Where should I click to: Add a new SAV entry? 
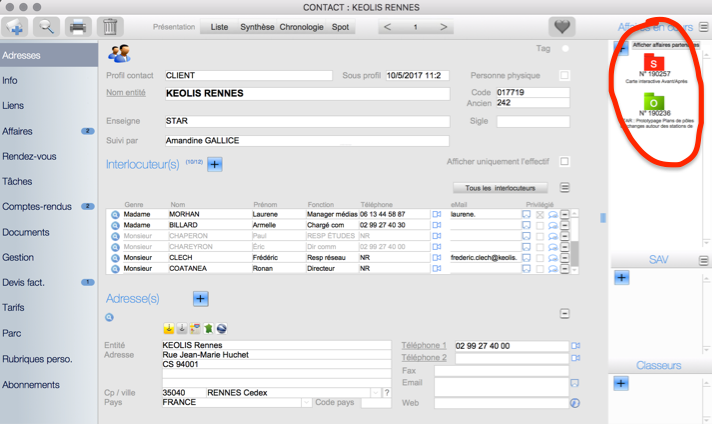[x=621, y=278]
